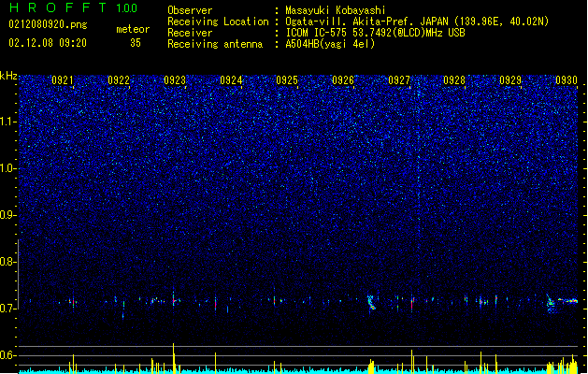Click the 0926 time marker
This screenshot has width=588, height=374.
(x=343, y=80)
